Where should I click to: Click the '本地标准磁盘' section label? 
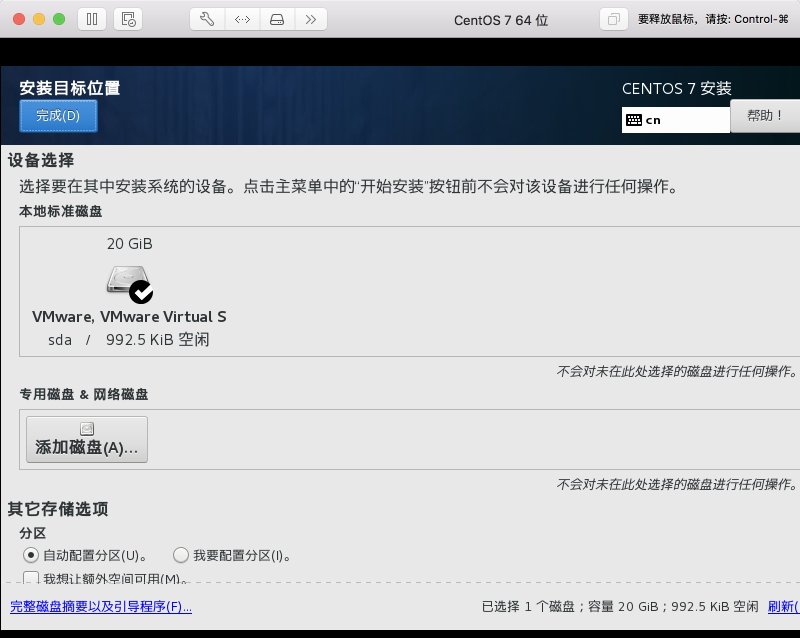61,211
